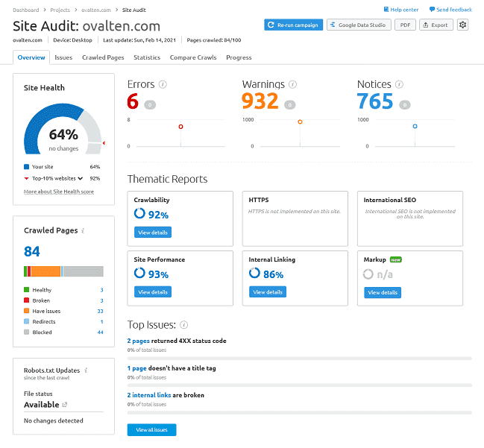The height and width of the screenshot is (448, 484).
Task: Click the Site Health gauge chart
Action: (63, 129)
